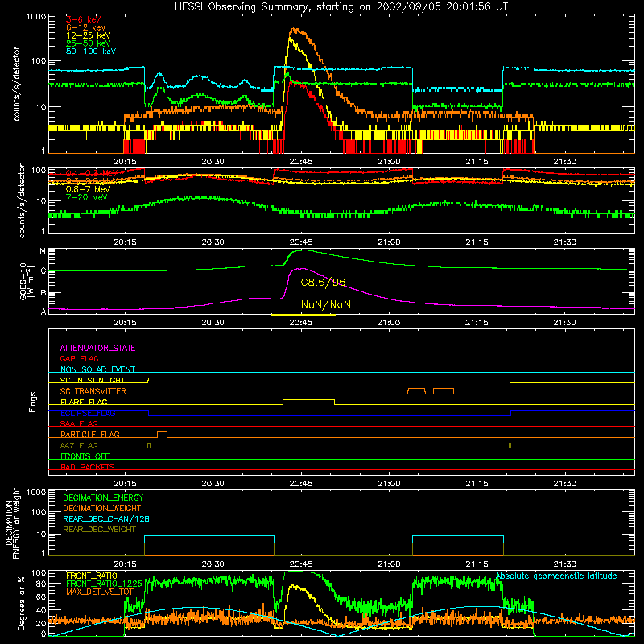
Task: Select the FRONTS_OFF flag label
Action: pyautogui.click(x=85, y=456)
